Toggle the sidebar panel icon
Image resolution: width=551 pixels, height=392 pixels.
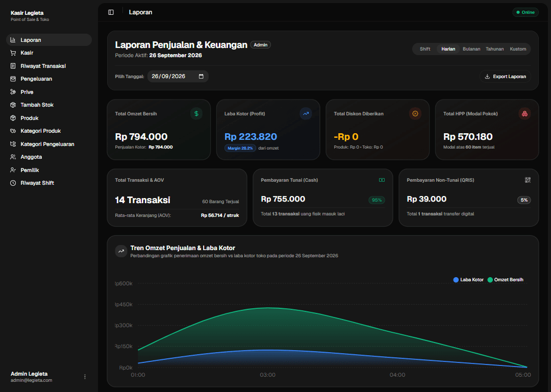tap(111, 12)
